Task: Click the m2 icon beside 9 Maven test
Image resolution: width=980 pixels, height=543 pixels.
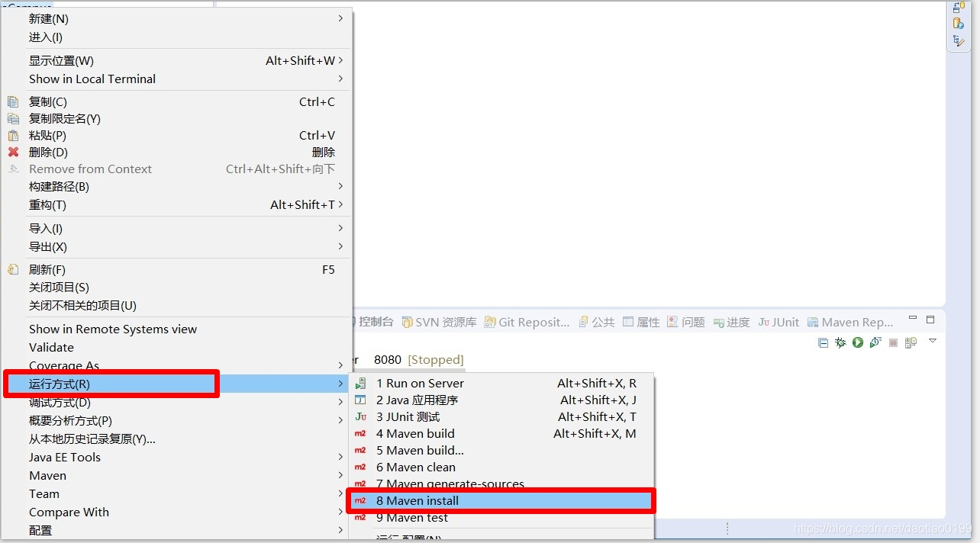Action: [360, 517]
